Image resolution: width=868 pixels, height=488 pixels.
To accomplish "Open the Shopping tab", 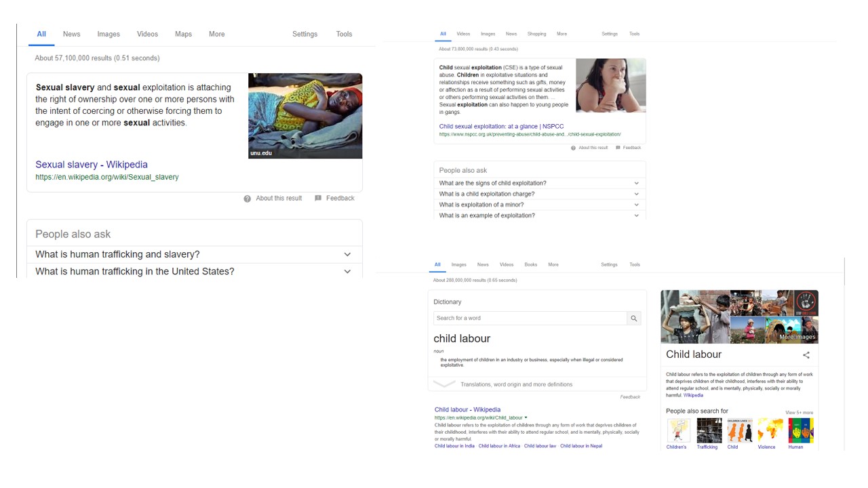I will click(536, 34).
